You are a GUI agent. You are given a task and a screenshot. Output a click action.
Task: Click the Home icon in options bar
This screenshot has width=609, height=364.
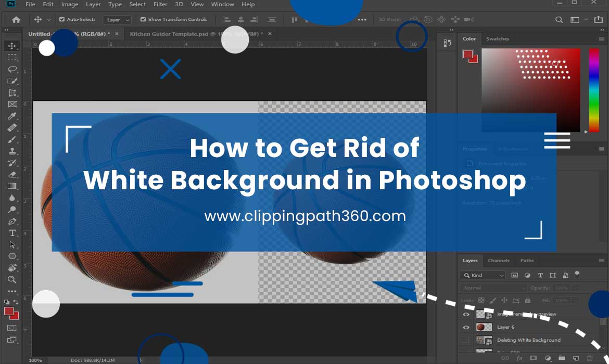coord(16,19)
